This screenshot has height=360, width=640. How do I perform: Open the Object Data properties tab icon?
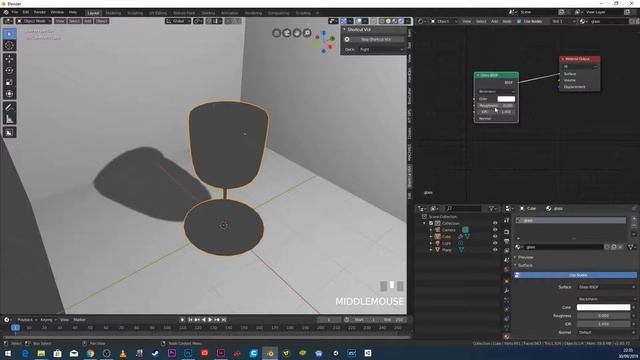pos(507,328)
